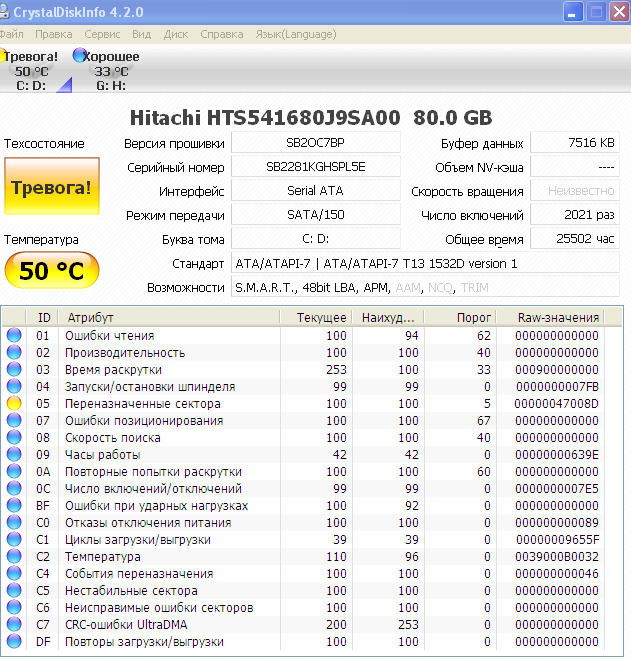This screenshot has height=660, width=631.
Task: Click the 50 °C temperature indicator
Action: tap(52, 270)
